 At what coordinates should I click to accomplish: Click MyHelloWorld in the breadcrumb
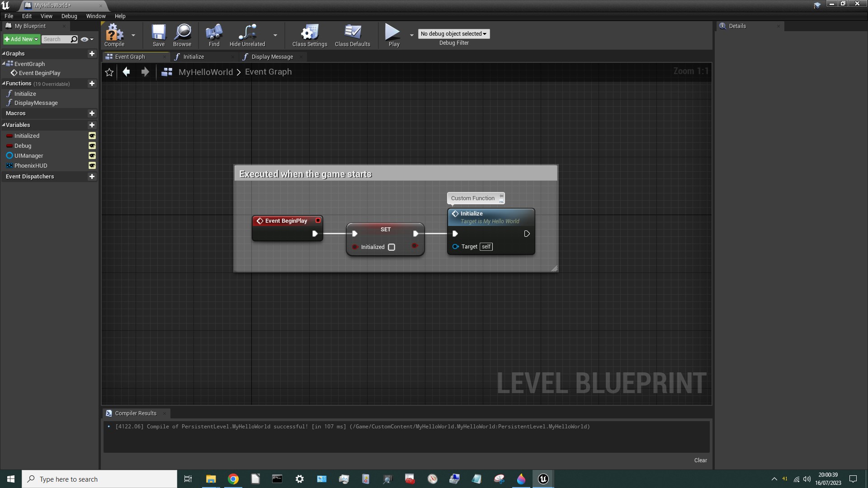click(206, 72)
